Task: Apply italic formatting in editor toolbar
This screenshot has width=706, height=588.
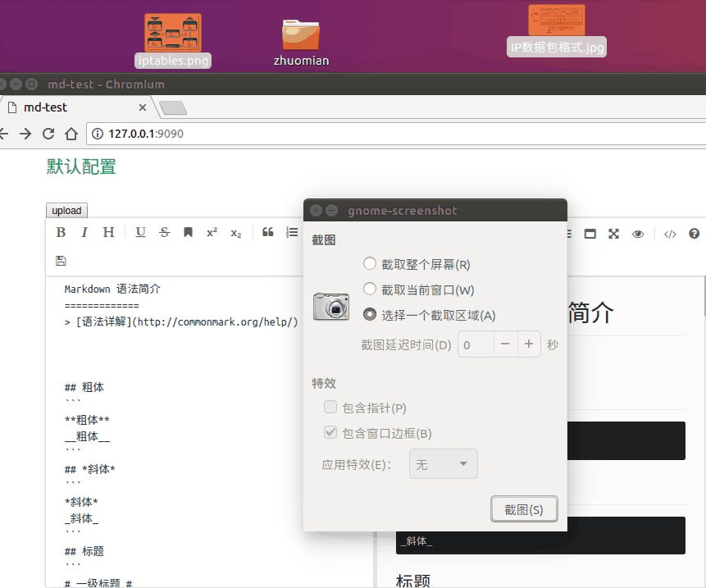Action: (x=84, y=232)
